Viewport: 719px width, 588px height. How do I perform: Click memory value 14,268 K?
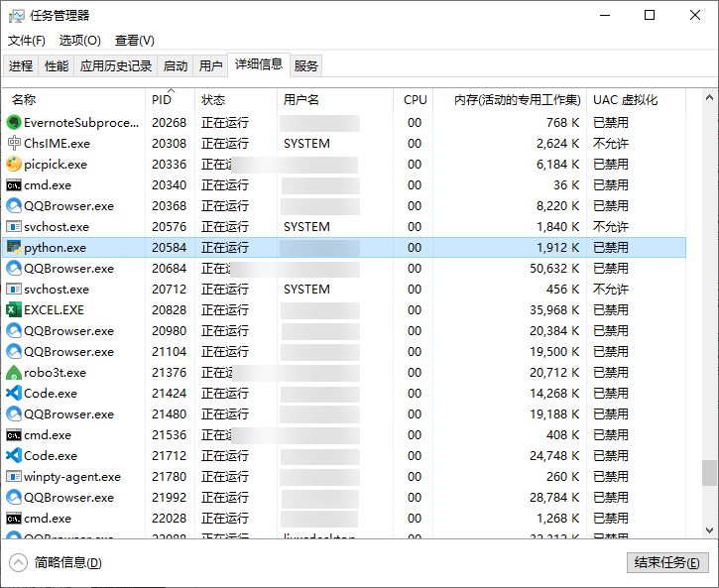tap(554, 394)
